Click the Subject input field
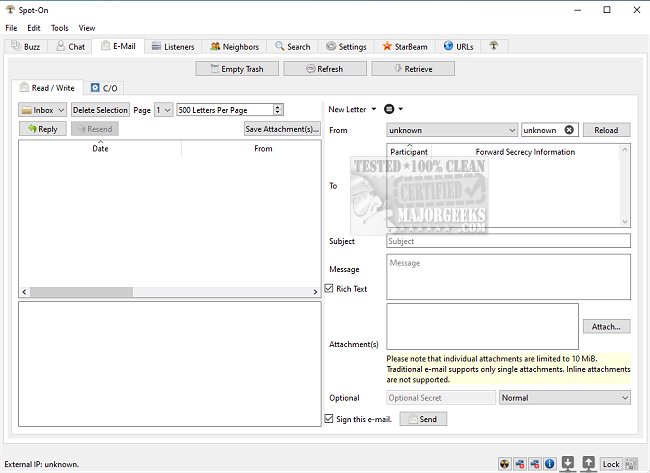 [508, 241]
